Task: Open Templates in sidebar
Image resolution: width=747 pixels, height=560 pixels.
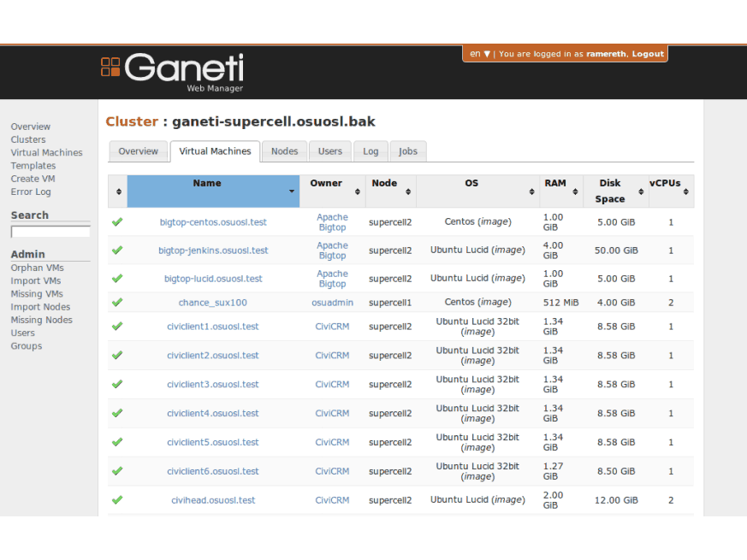Action: pyautogui.click(x=33, y=166)
